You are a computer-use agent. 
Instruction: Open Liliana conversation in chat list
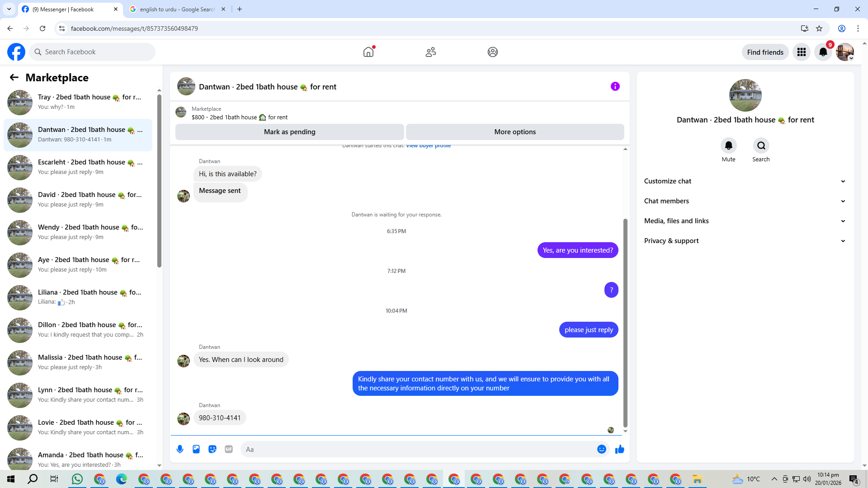point(78,297)
